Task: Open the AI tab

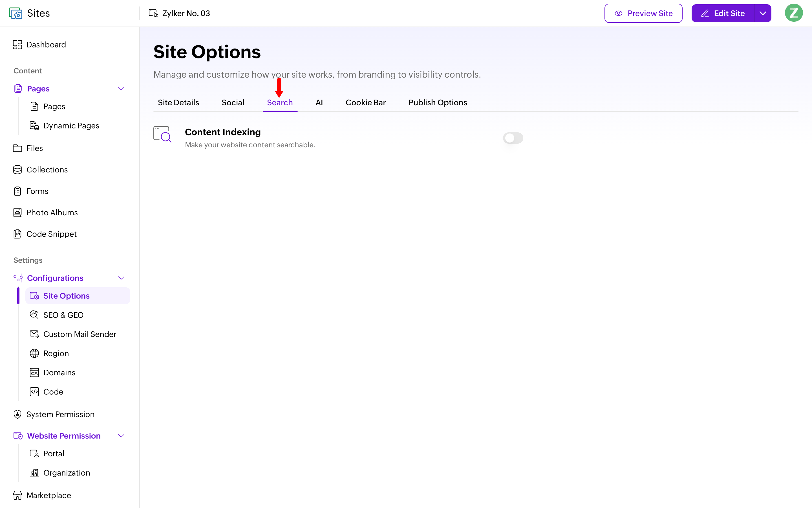Action: 319,102
